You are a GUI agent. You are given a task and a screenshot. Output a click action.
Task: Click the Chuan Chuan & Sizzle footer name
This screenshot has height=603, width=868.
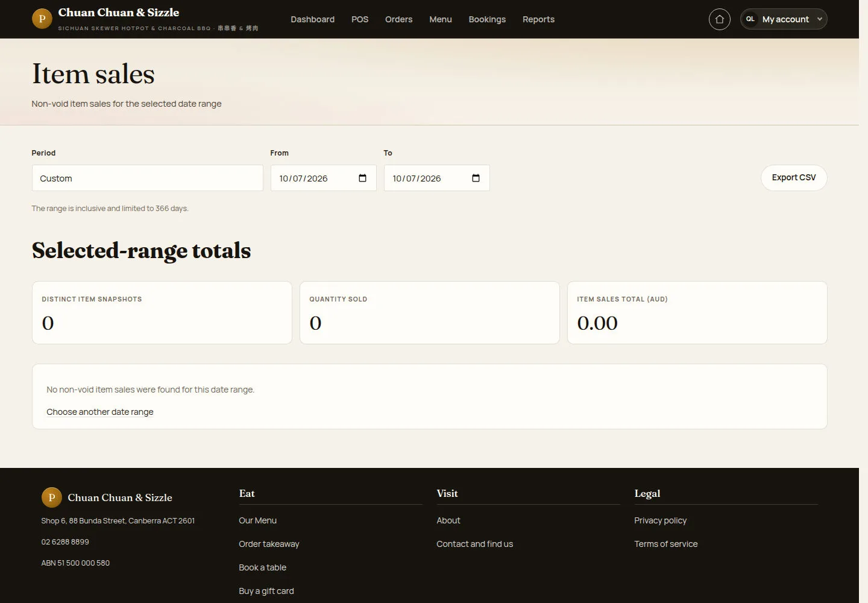(120, 497)
